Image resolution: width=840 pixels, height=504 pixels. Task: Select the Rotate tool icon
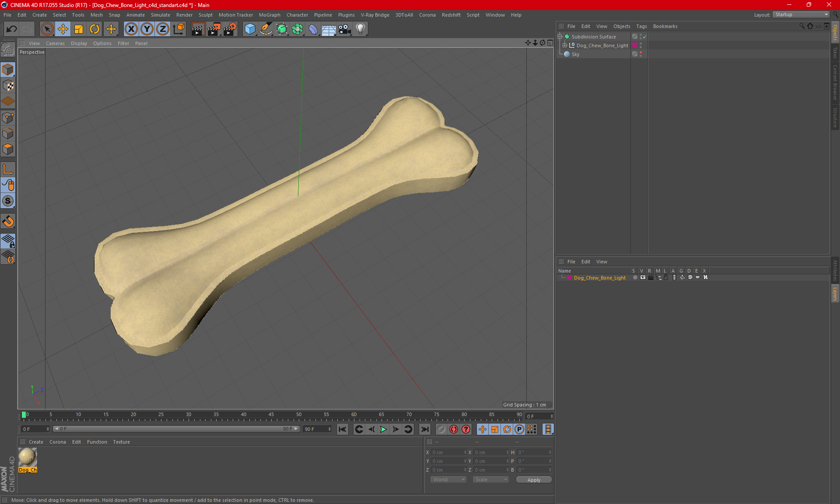[94, 29]
